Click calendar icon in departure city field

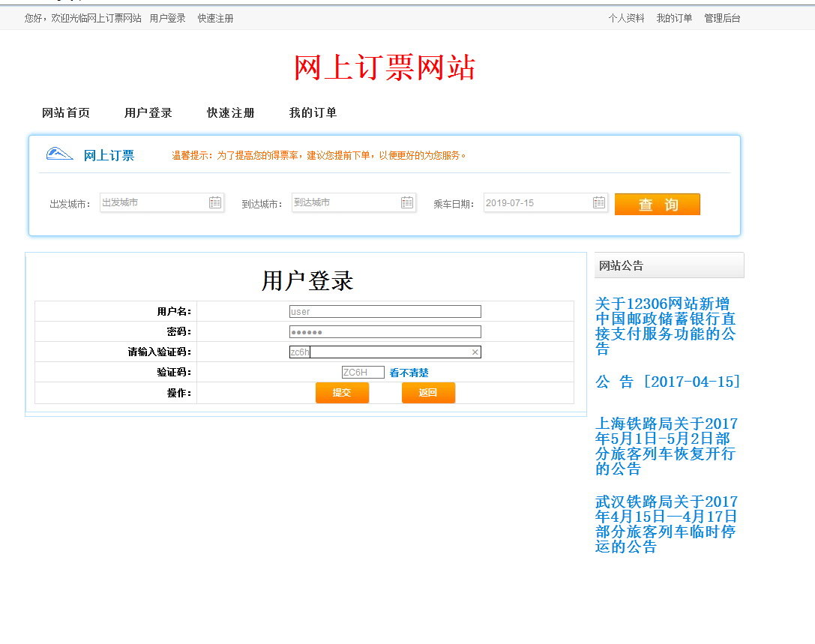215,202
